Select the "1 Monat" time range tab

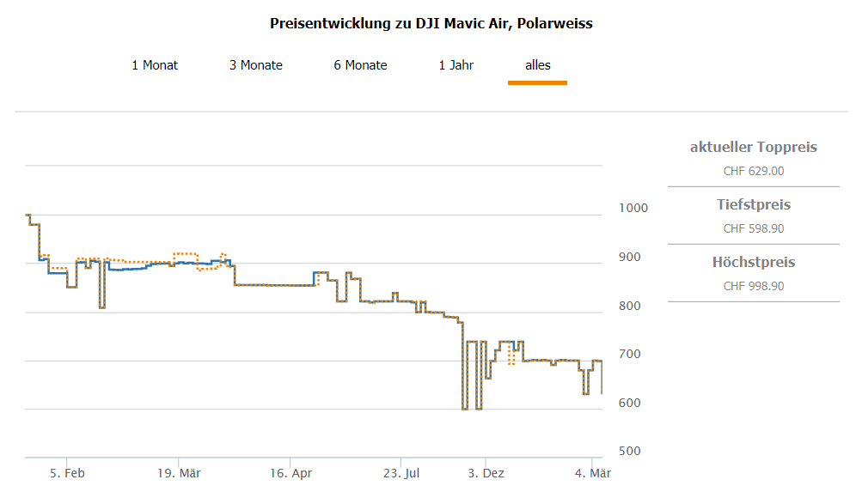click(x=155, y=65)
